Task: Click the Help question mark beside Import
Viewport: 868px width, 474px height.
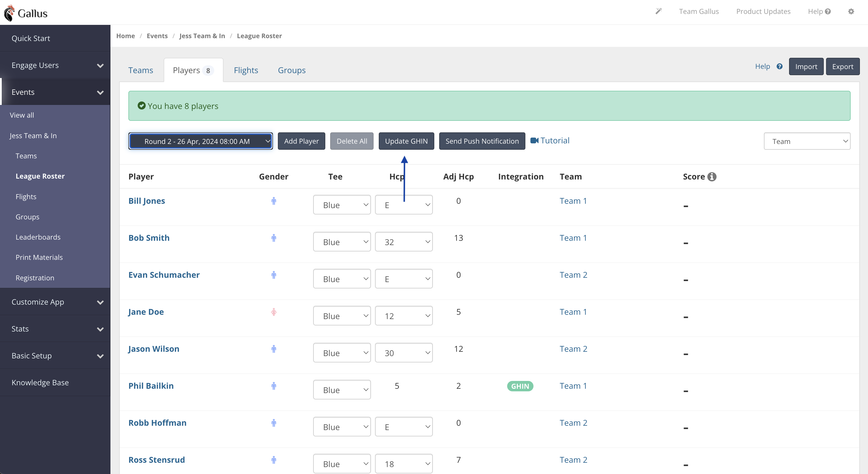Action: coord(780,66)
